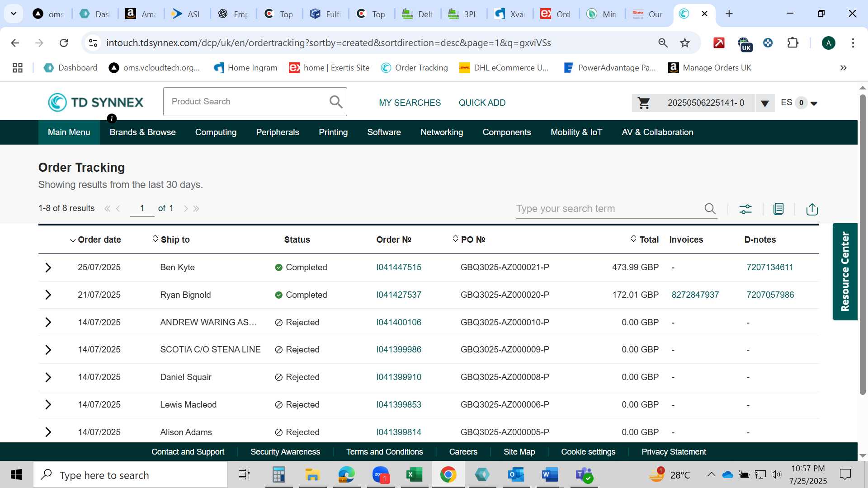Open Chrome three-dot menu

point(853,43)
